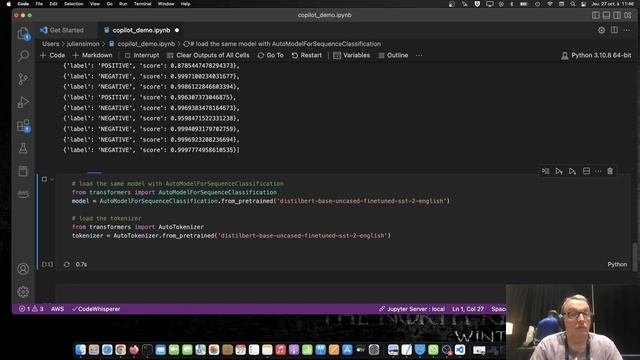This screenshot has width=640, height=360.
Task: Open copilot_demo.ipynb breadcrumb segment
Action: tap(142, 44)
